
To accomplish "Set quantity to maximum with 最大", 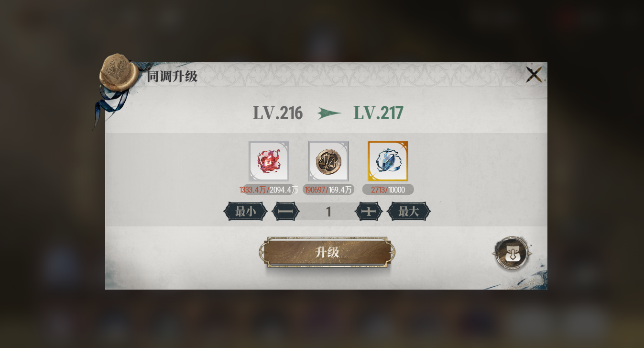I will coord(409,211).
